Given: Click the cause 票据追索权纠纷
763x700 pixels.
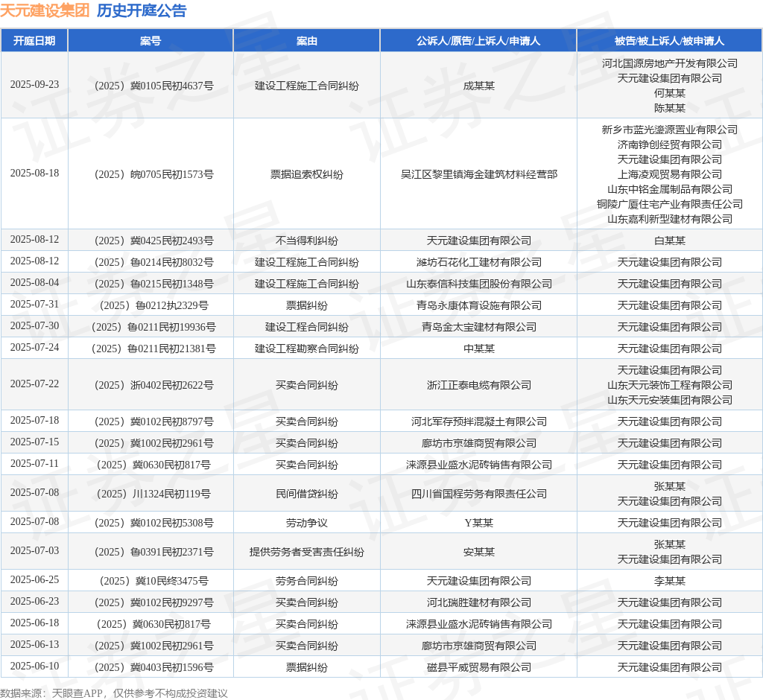Looking at the screenshot, I should tap(306, 174).
